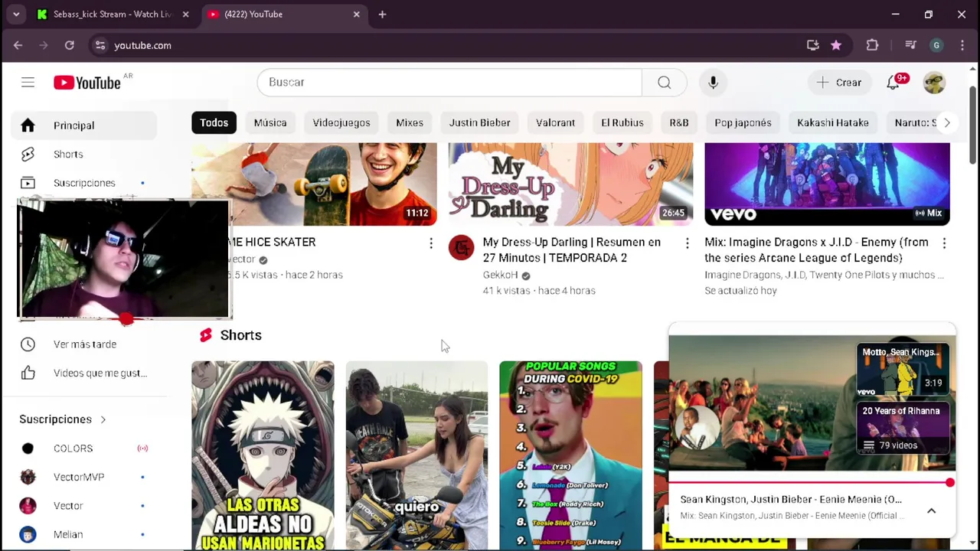Screen dimensions: 980x551
Task: View site information icon beside URL
Action: (x=100, y=45)
